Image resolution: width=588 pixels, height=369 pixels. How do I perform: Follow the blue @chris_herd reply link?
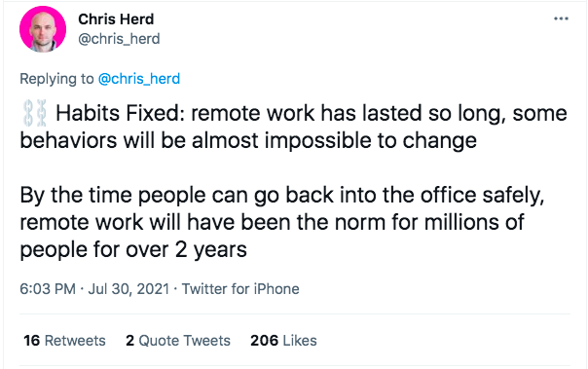click(x=139, y=79)
